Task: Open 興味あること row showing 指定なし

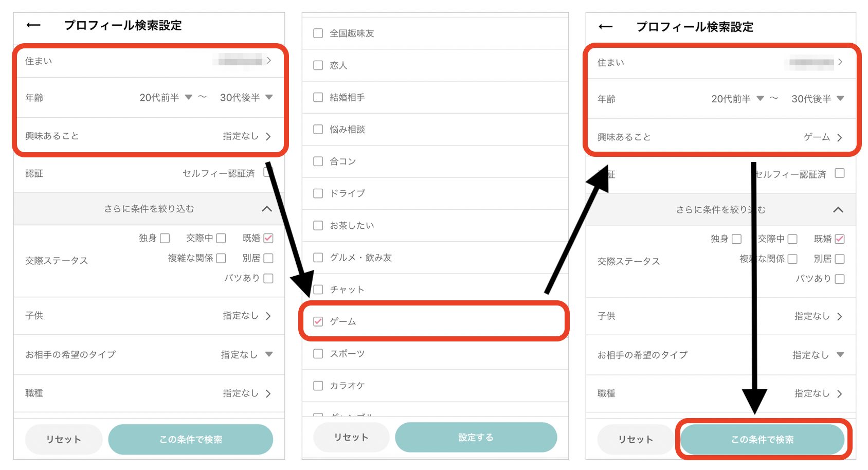Action: [x=247, y=136]
